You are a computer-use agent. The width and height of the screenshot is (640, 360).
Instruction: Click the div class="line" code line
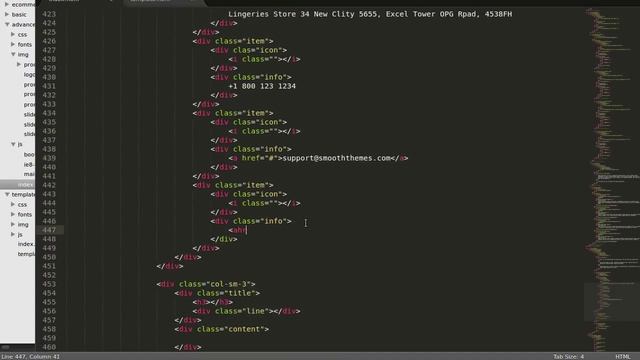pyautogui.click(x=247, y=311)
